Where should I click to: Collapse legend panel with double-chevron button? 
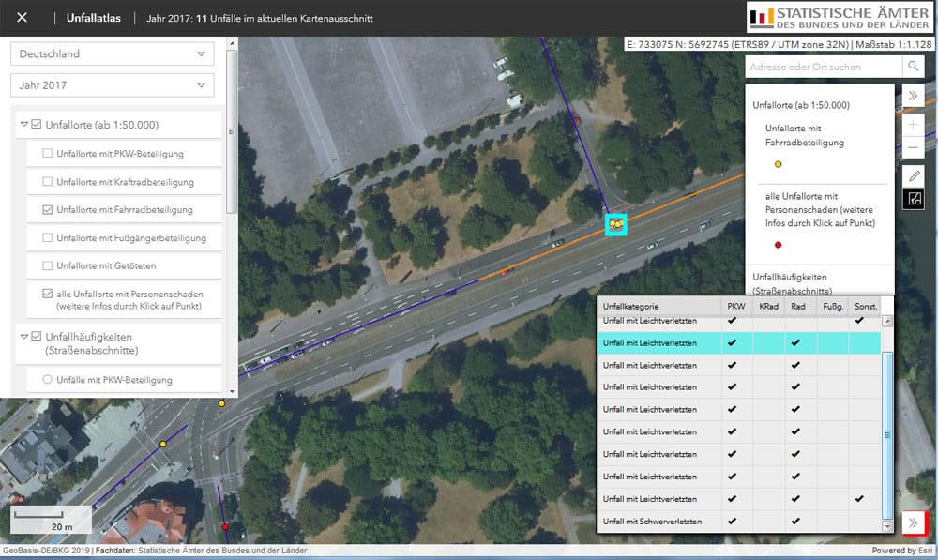[913, 96]
